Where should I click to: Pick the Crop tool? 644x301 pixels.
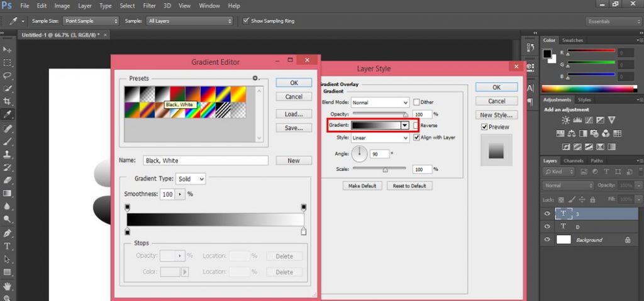(x=8, y=102)
